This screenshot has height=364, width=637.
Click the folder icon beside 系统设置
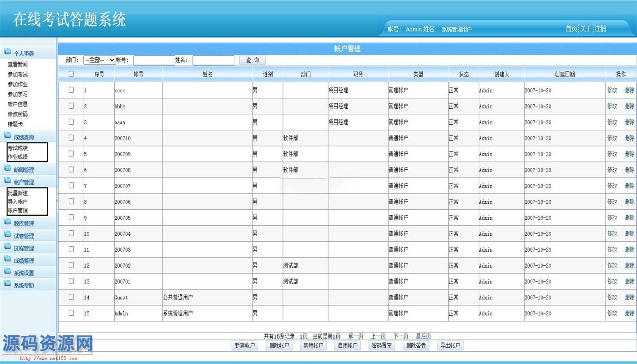tap(7, 272)
